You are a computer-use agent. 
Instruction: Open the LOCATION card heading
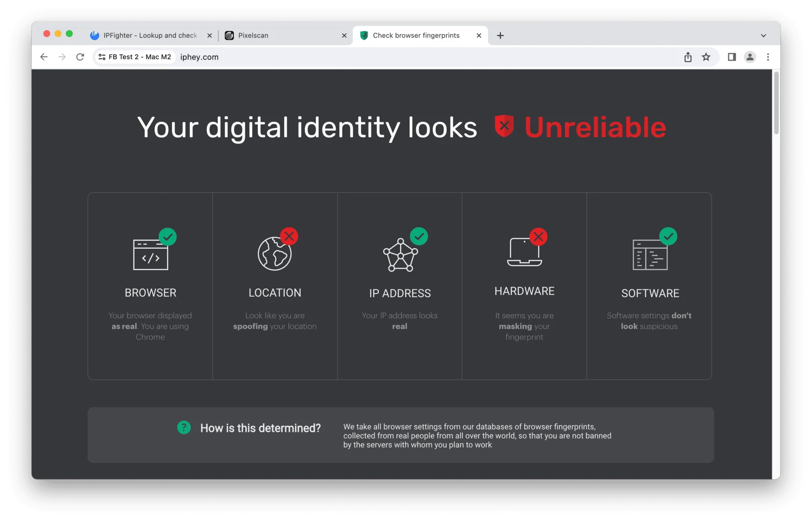(275, 293)
